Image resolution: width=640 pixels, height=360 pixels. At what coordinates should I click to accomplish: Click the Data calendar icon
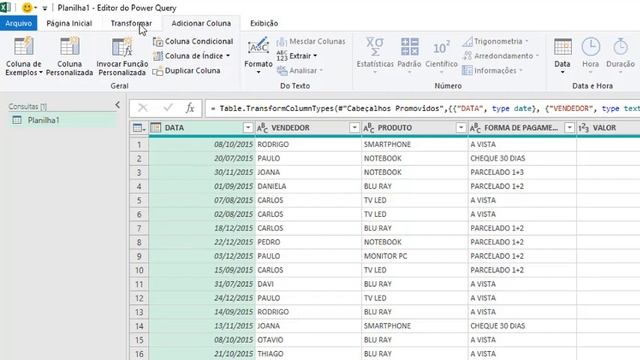coord(562,47)
